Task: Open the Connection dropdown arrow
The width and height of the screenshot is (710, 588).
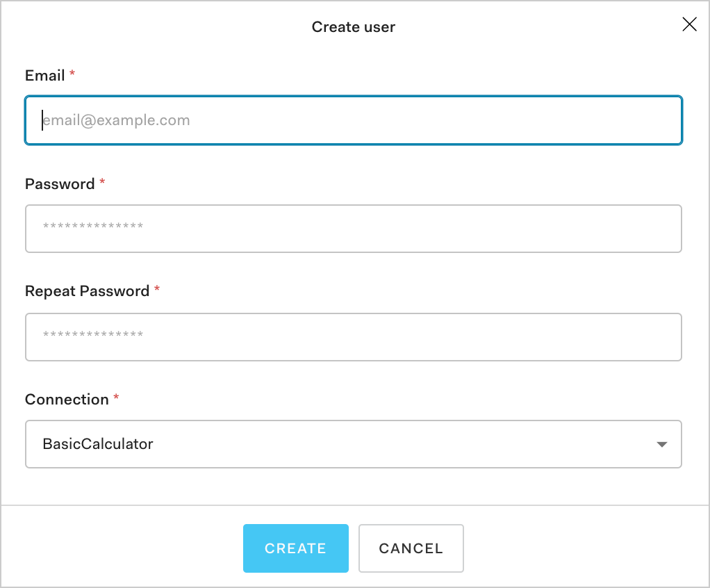Action: [661, 444]
